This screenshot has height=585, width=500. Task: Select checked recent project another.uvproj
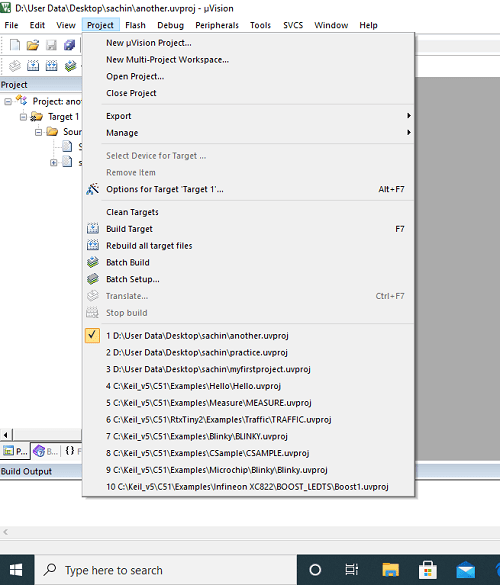[x=248, y=335]
